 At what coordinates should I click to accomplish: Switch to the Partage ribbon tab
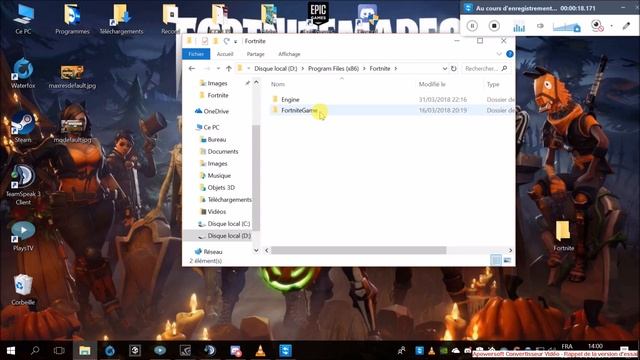[256, 54]
